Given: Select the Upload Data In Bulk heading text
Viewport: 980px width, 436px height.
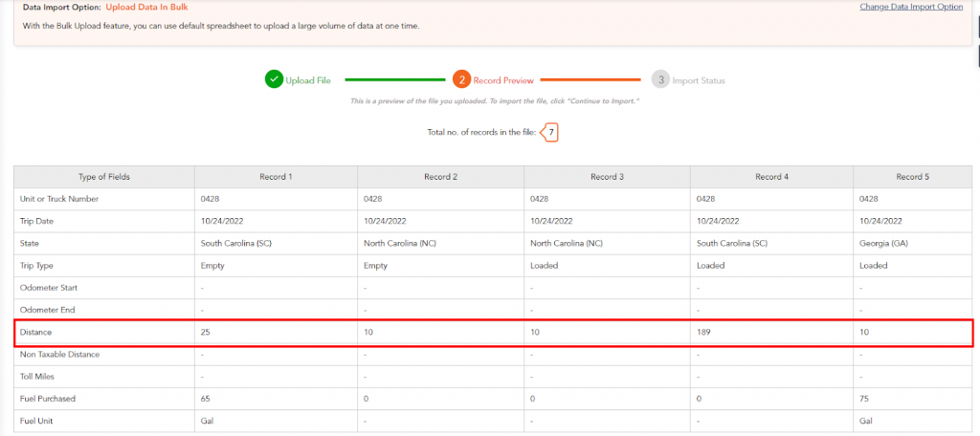Looking at the screenshot, I should coord(146,7).
